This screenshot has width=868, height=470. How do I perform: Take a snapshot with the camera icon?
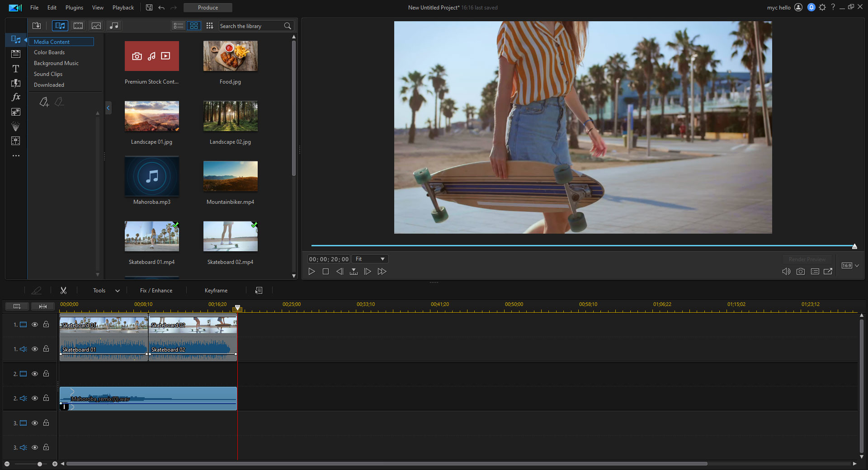click(800, 272)
